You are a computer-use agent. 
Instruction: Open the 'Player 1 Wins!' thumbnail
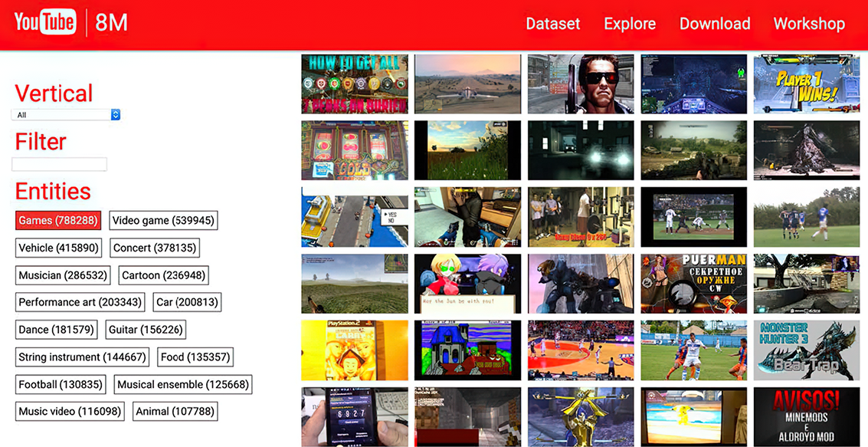[x=807, y=84]
